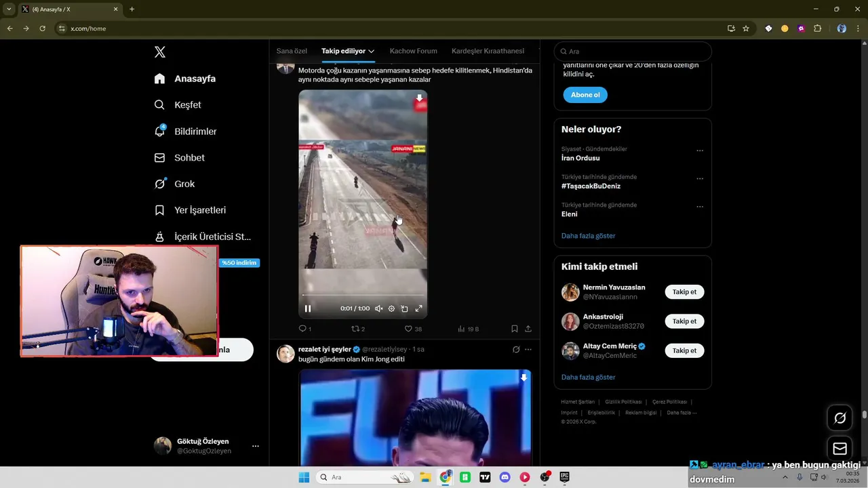Open the Chrome three-dot menu
This screenshot has height=488, width=868.
click(x=858, y=28)
